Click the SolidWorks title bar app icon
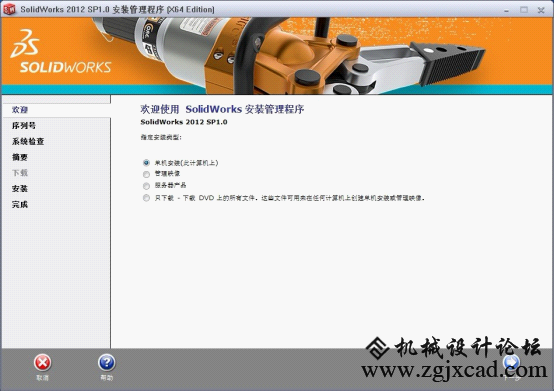This screenshot has width=554, height=391. coord(9,10)
